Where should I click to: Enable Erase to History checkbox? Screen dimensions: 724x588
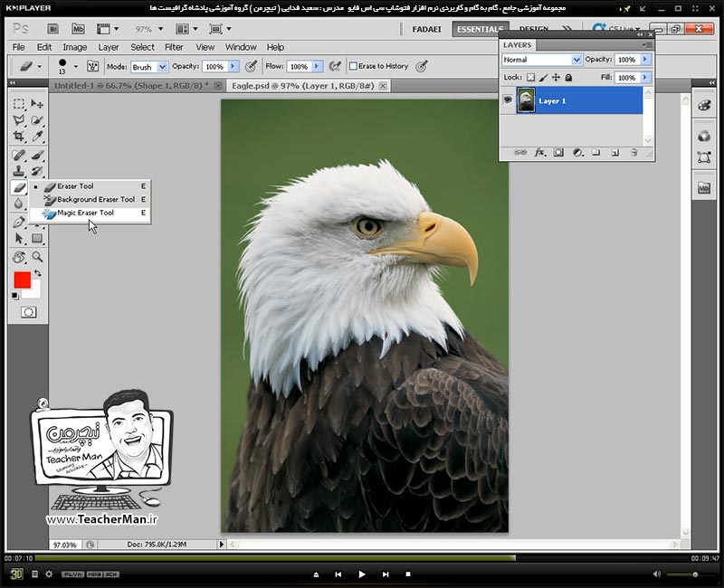pyautogui.click(x=353, y=66)
